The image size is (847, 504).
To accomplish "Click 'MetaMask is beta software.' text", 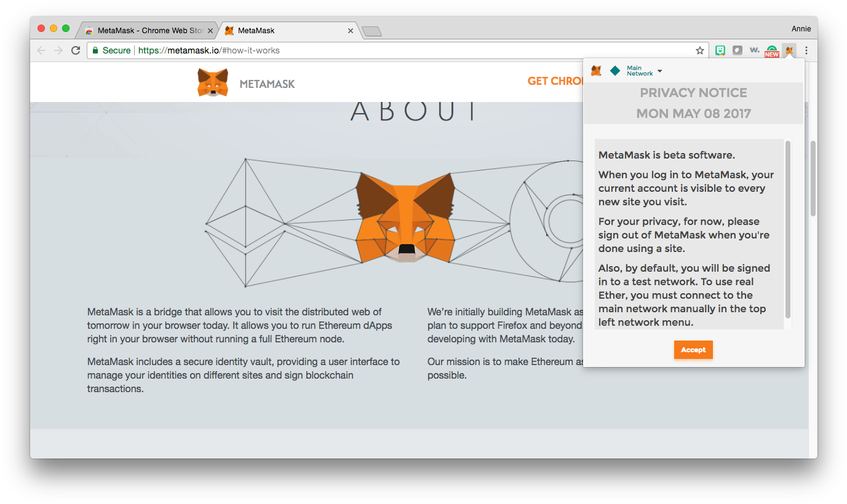I will pyautogui.click(x=667, y=155).
